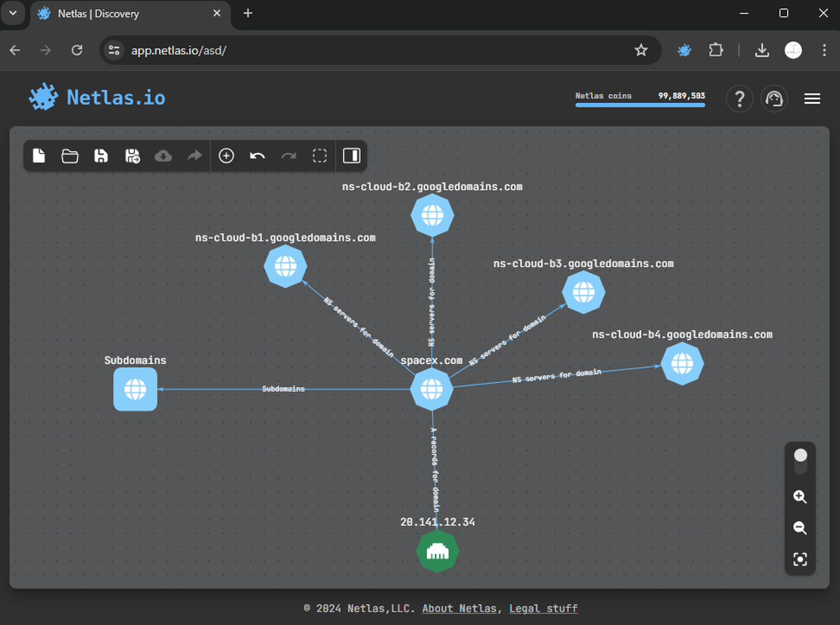Fit the graph to screen with the focus icon

800,559
